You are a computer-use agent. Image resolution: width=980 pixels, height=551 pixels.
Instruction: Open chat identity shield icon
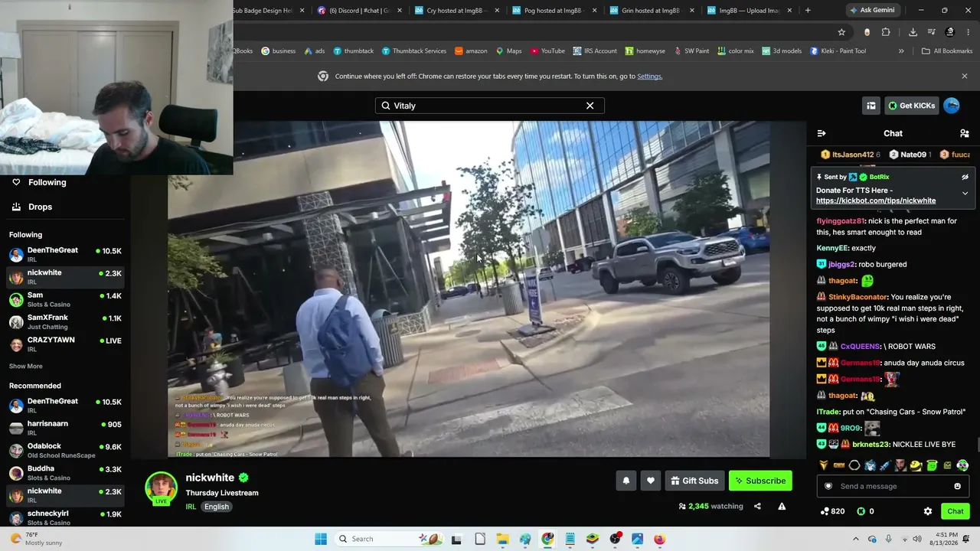pyautogui.click(x=828, y=486)
